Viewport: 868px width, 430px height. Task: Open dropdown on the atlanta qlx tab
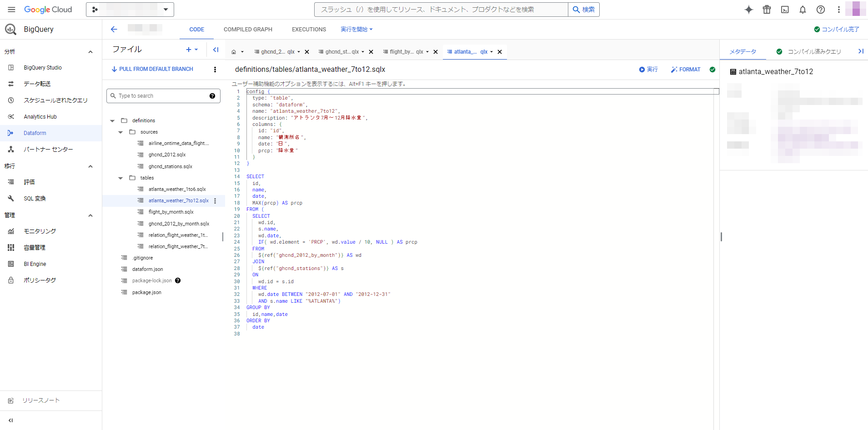[492, 52]
